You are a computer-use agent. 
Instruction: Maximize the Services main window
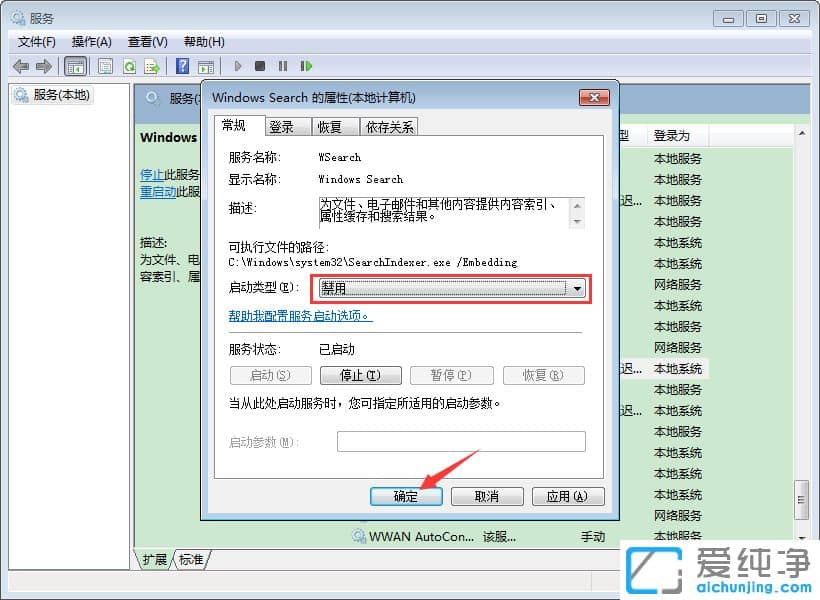point(761,18)
